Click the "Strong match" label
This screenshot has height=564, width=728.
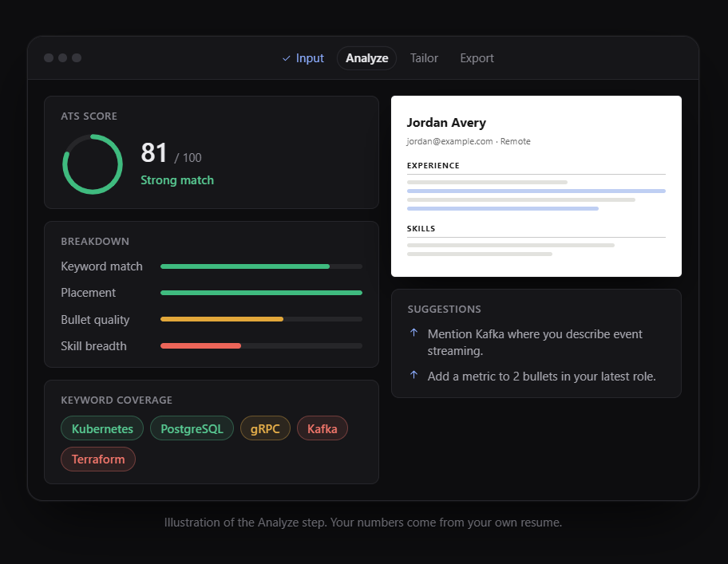coord(177,180)
